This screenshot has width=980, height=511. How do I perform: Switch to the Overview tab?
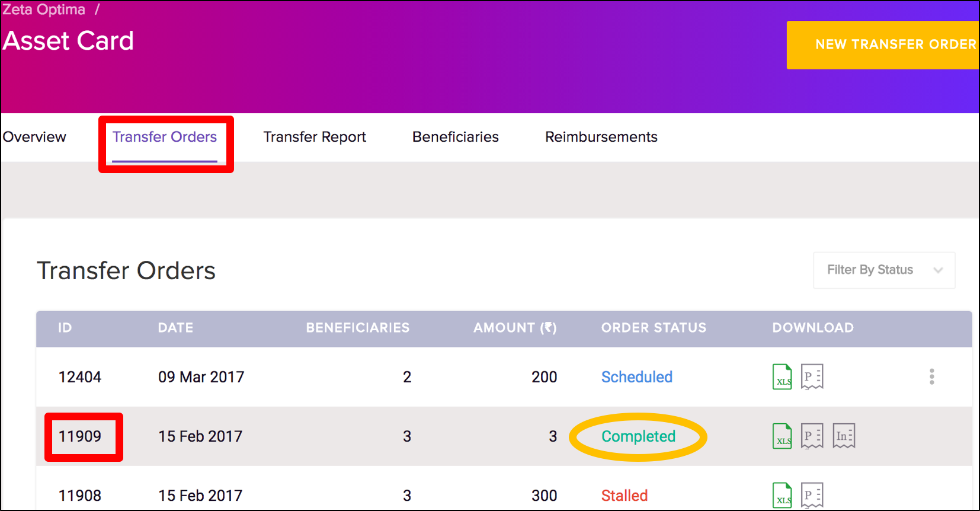click(x=34, y=137)
